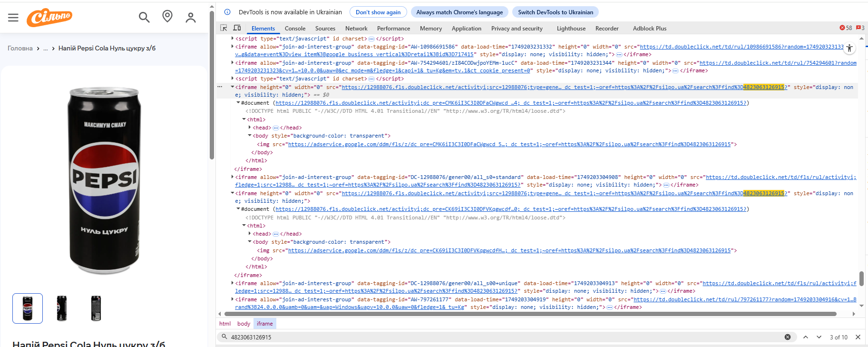Go to the Головна breadcrumb link
Viewport: 868px width, 347px height.
(20, 49)
